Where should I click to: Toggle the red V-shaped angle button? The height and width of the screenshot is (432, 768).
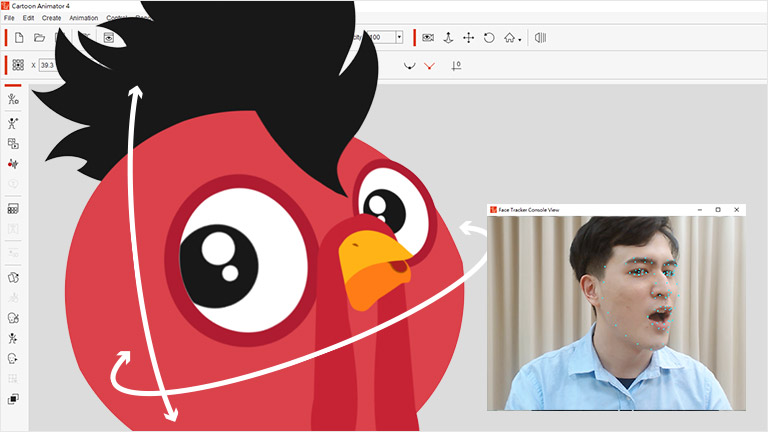point(429,65)
